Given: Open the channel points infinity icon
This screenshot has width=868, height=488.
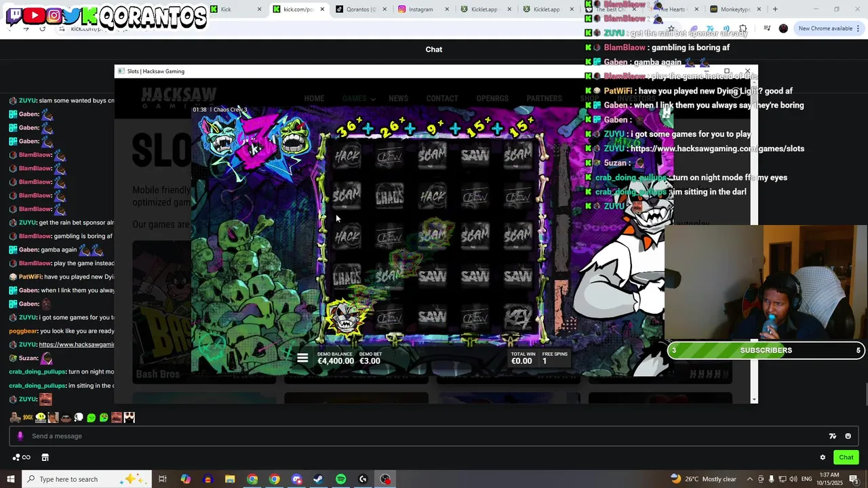Looking at the screenshot, I should click(22, 457).
